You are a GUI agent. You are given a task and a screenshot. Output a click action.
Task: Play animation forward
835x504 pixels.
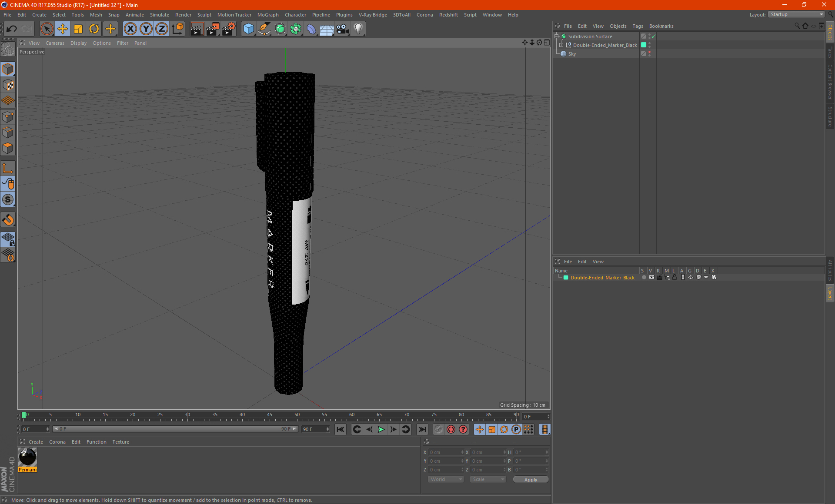[x=381, y=429]
